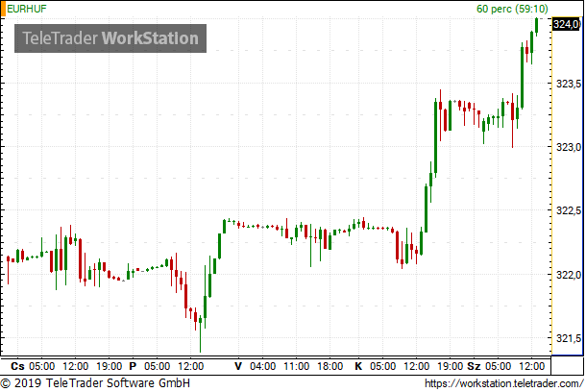This screenshot has width=586, height=392.
Task: Select the V day marker on time axis
Action: [238, 366]
